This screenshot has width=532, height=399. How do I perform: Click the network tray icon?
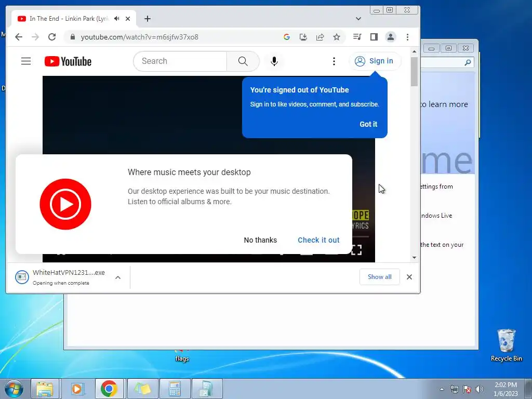pos(454,389)
